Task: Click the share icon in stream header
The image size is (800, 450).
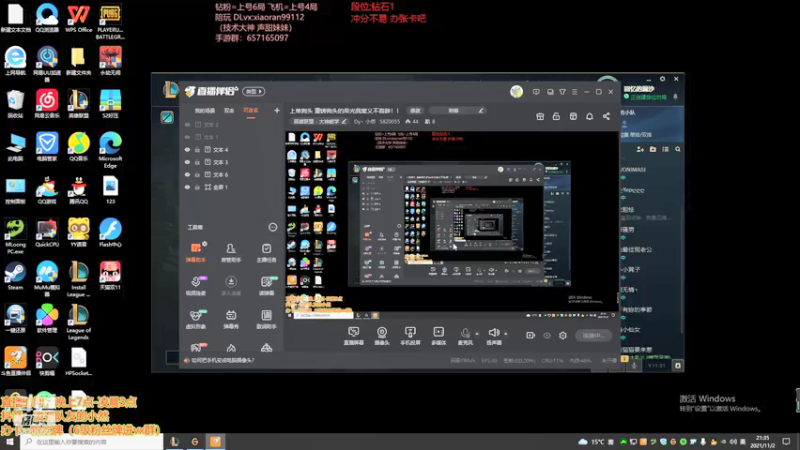Action: click(606, 116)
